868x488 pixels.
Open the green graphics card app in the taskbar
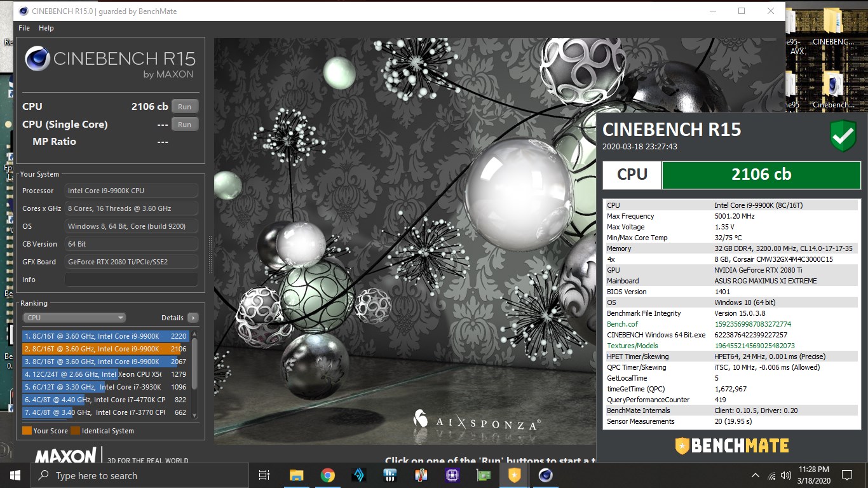click(x=483, y=475)
